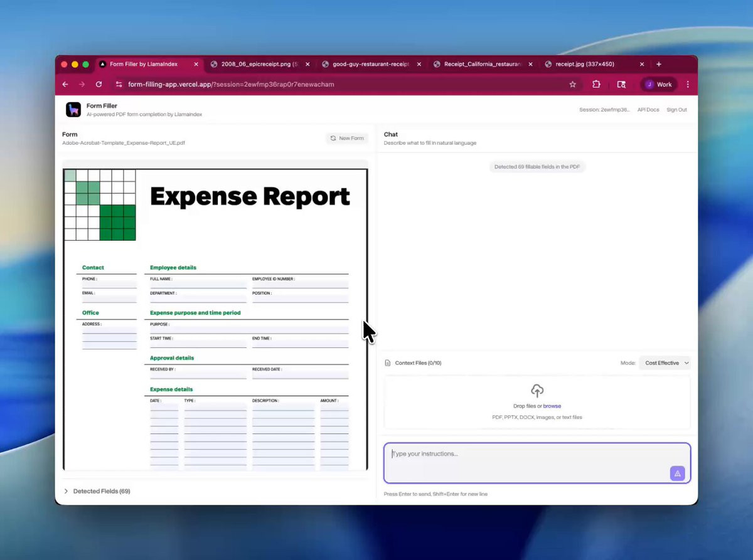Close the good-guy-restaurant-receipt tab
Screen dimensions: 753x560
pyautogui.click(x=419, y=64)
